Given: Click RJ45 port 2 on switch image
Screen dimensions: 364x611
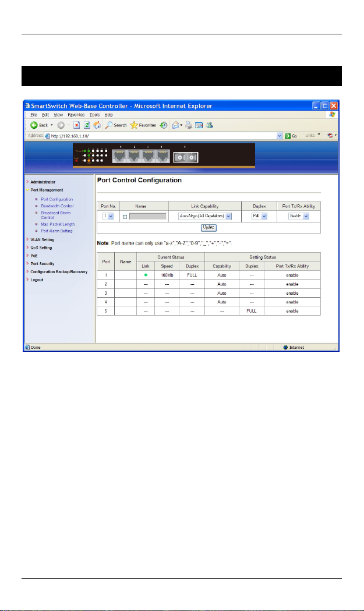Looking at the screenshot, I should click(x=134, y=156).
